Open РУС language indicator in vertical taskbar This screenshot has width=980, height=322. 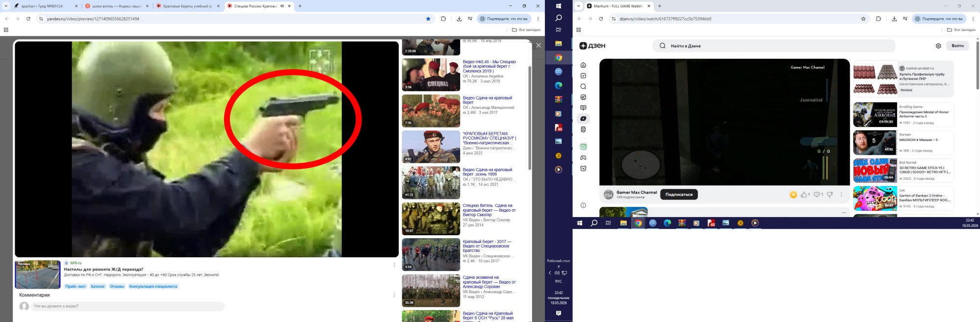559,281
